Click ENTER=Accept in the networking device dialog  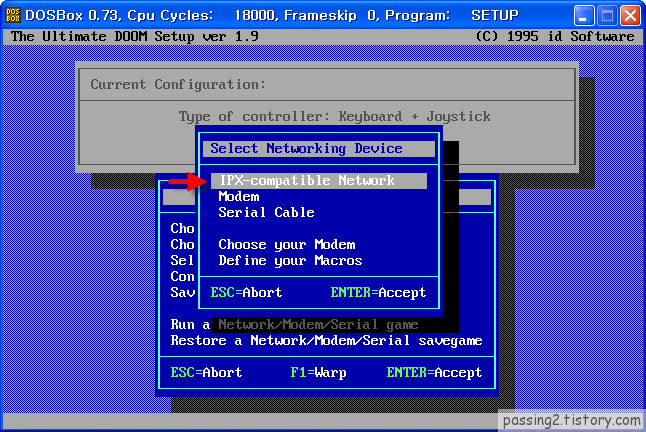(x=378, y=292)
